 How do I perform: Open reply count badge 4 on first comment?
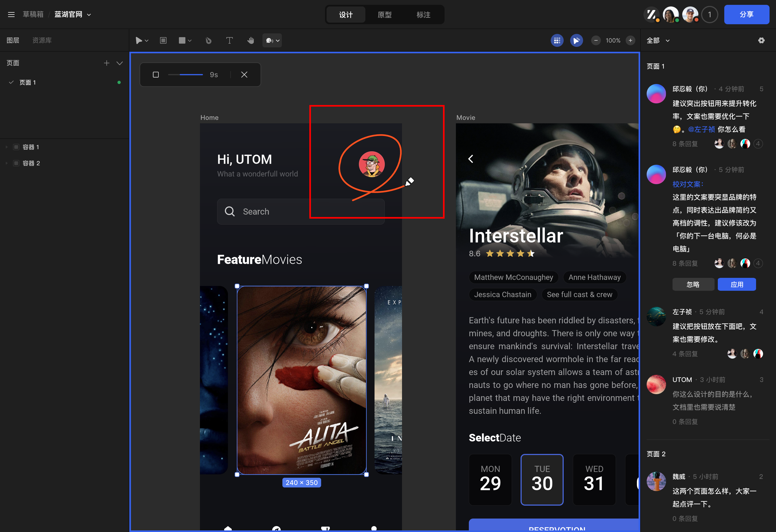click(758, 144)
